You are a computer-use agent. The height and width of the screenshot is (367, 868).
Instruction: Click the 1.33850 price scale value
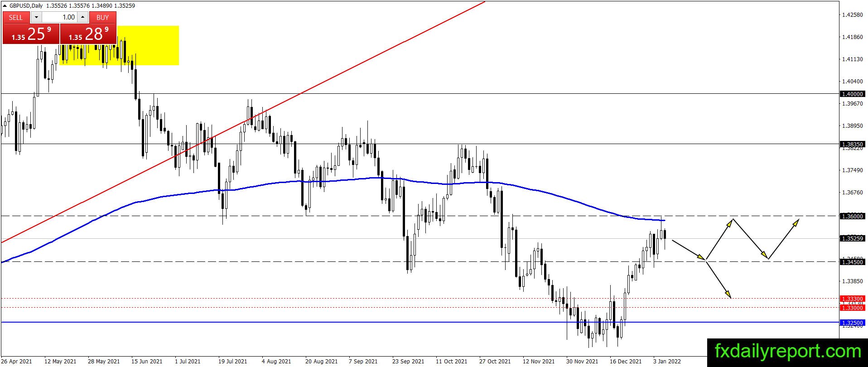(x=852, y=281)
